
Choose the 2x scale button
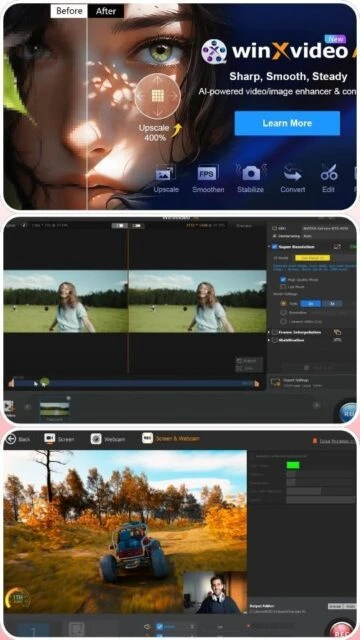(x=310, y=303)
